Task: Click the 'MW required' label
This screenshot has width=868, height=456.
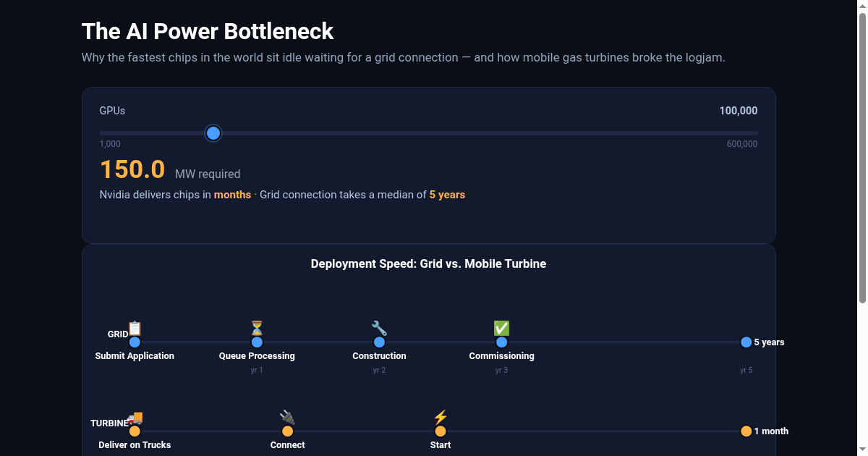Action: (x=208, y=174)
